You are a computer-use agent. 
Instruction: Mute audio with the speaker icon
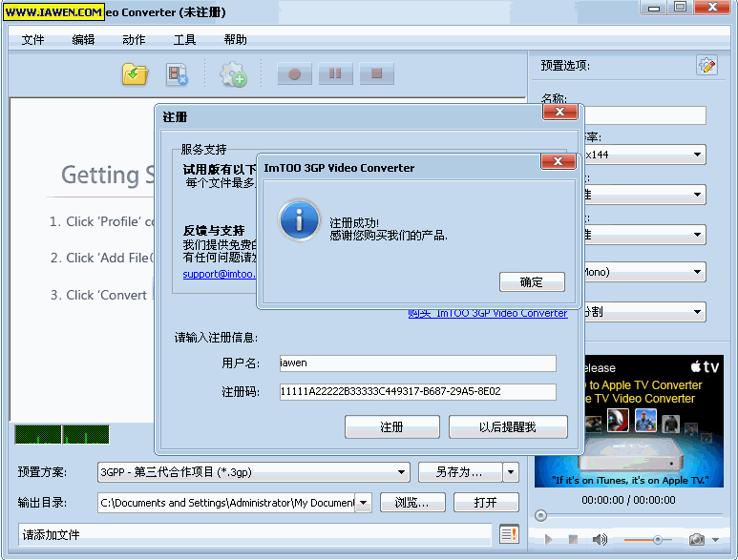pyautogui.click(x=600, y=540)
